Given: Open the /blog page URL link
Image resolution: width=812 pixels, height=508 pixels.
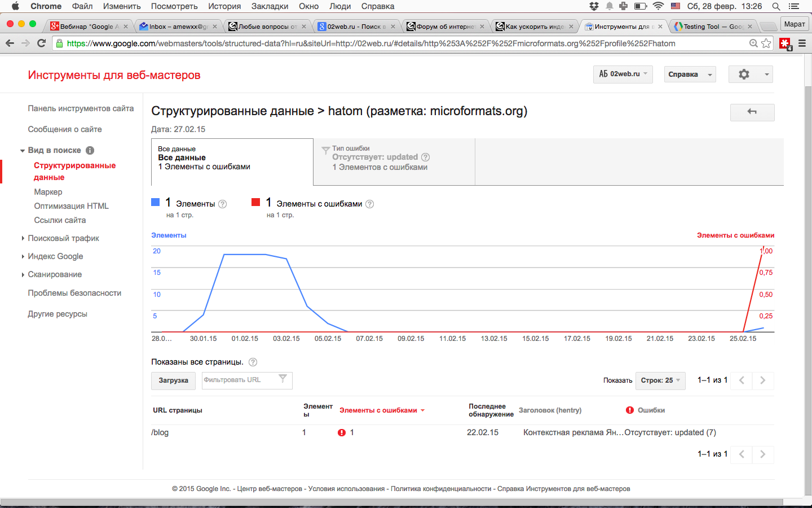Looking at the screenshot, I should (x=160, y=433).
